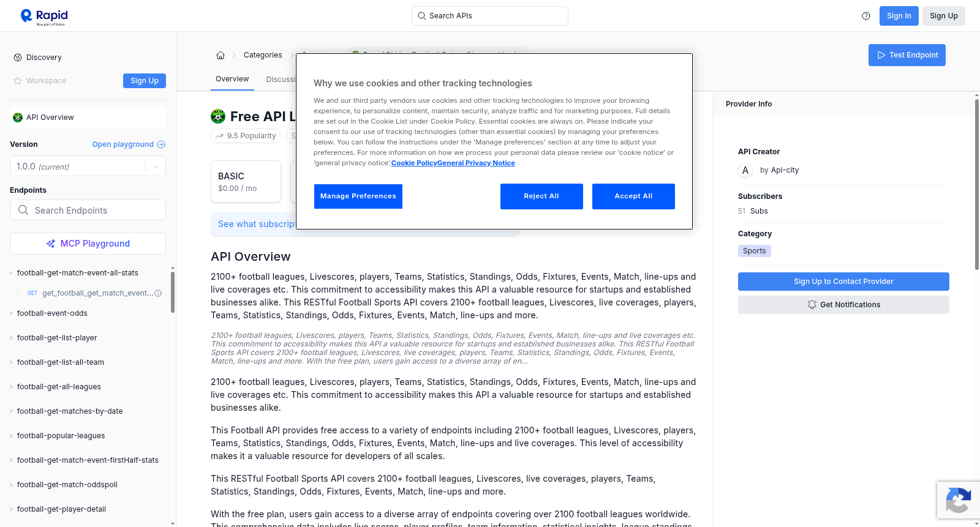Click the endpoints list scrollbar
The height and width of the screenshot is (527, 980).
coord(172,292)
